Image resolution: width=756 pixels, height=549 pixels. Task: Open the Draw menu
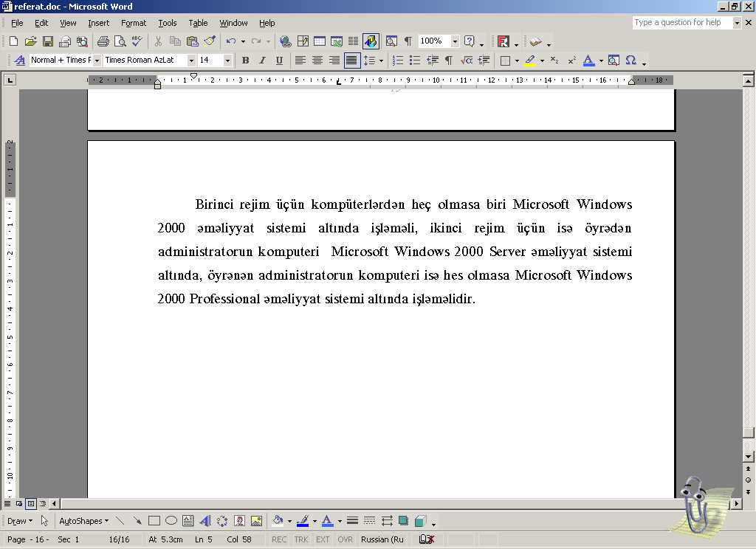pos(20,521)
